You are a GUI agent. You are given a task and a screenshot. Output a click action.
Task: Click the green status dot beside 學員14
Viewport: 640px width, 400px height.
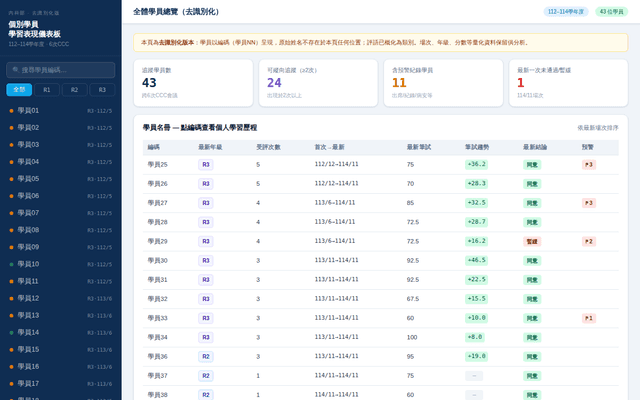pyautogui.click(x=11, y=332)
